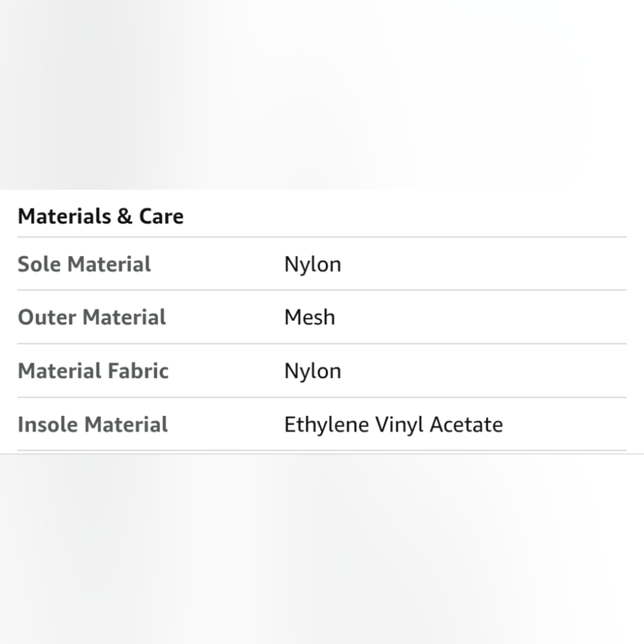Click the word Acetate in the last row
This screenshot has width=644, height=644.
point(466,424)
